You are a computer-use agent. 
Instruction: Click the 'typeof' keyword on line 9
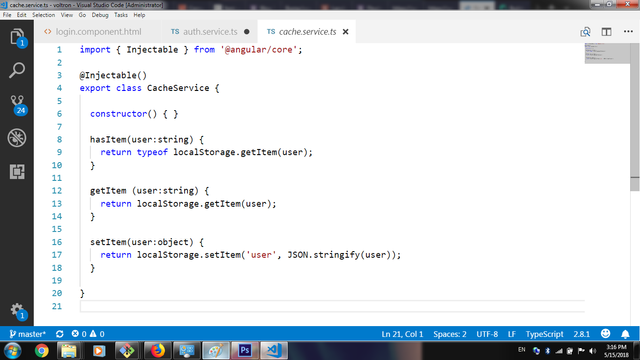[152, 152]
